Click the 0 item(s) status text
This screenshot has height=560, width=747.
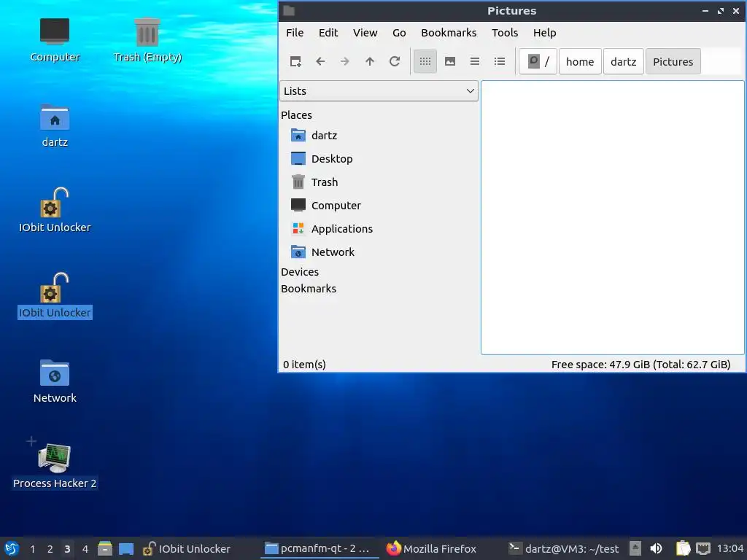coord(304,365)
